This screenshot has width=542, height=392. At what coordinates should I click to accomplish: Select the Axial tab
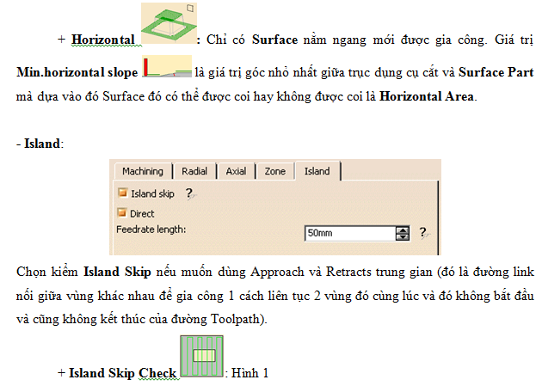[x=236, y=171]
